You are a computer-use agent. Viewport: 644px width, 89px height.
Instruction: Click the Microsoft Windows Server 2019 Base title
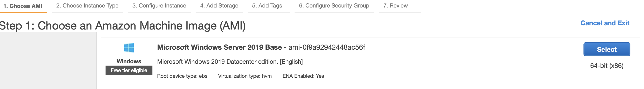coord(219,47)
